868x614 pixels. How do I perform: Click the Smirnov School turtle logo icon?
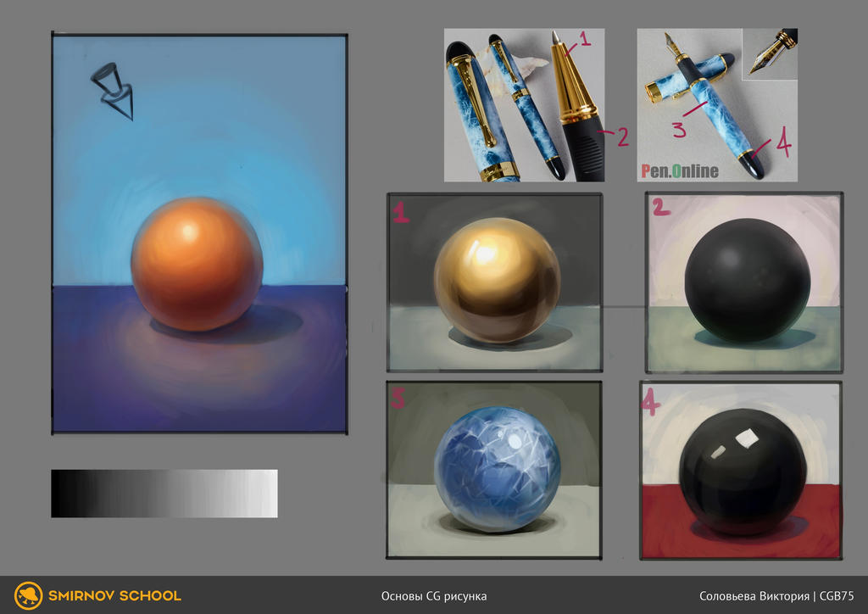pyautogui.click(x=28, y=595)
